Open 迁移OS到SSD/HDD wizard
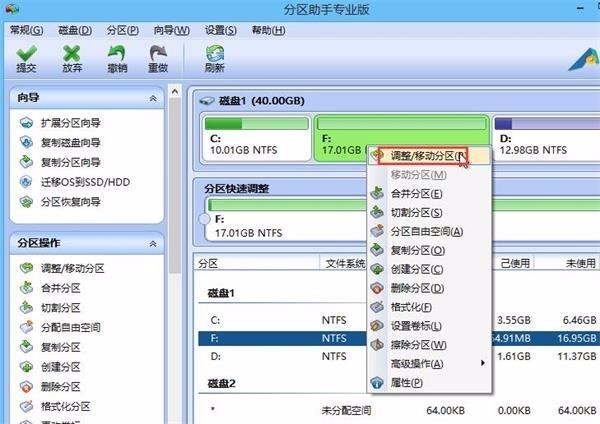600x424 pixels. pyautogui.click(x=86, y=182)
